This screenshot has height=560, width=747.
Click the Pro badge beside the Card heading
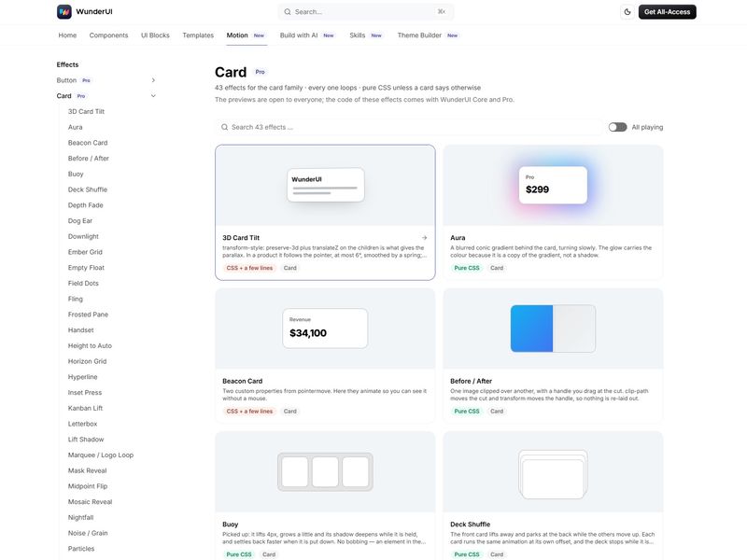[261, 72]
